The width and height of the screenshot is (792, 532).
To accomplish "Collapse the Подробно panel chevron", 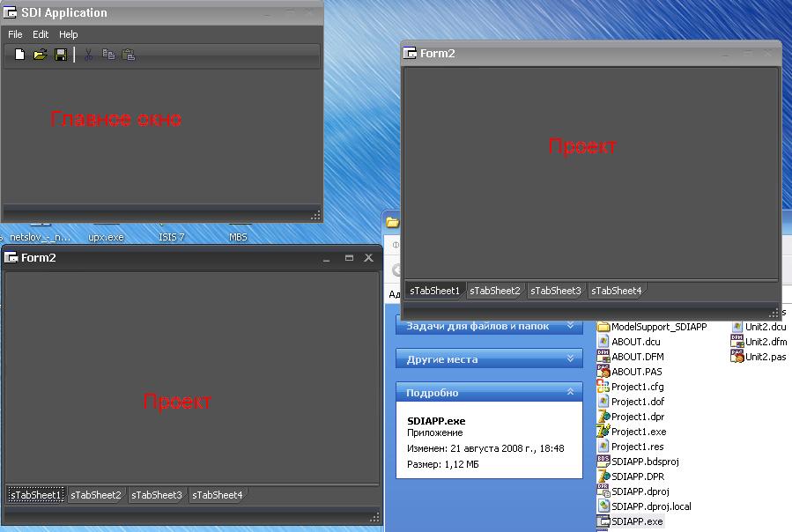I will 570,392.
